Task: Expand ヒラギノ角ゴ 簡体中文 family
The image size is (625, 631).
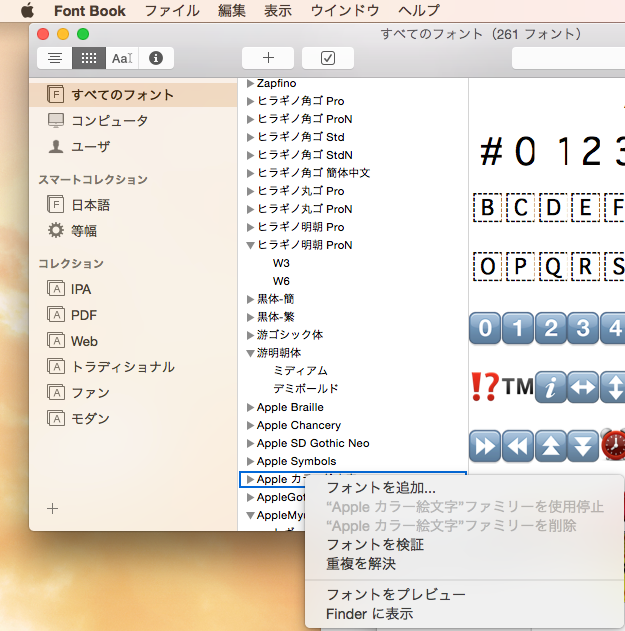Action: [x=250, y=173]
